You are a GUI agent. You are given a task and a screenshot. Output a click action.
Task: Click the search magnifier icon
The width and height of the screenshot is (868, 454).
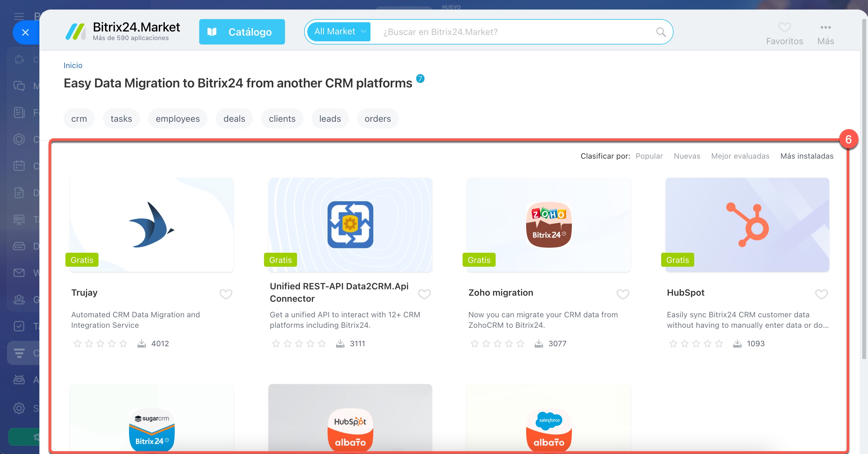[x=661, y=32]
